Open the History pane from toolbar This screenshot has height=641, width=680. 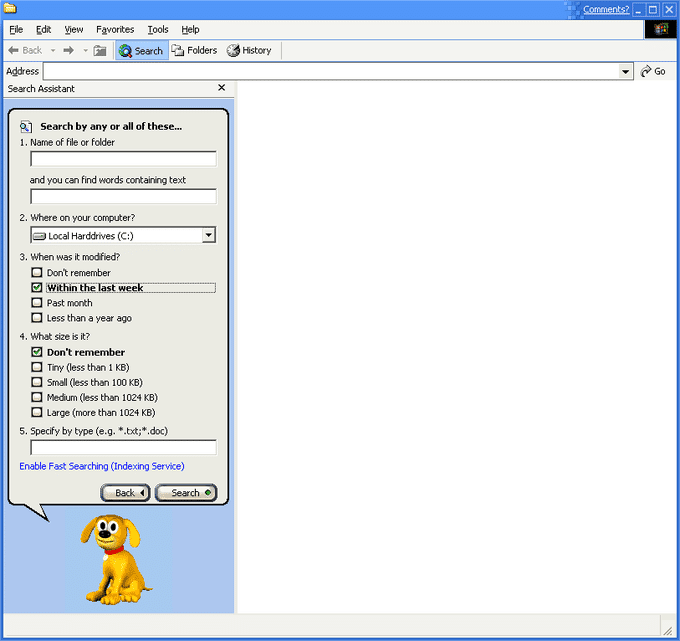249,50
